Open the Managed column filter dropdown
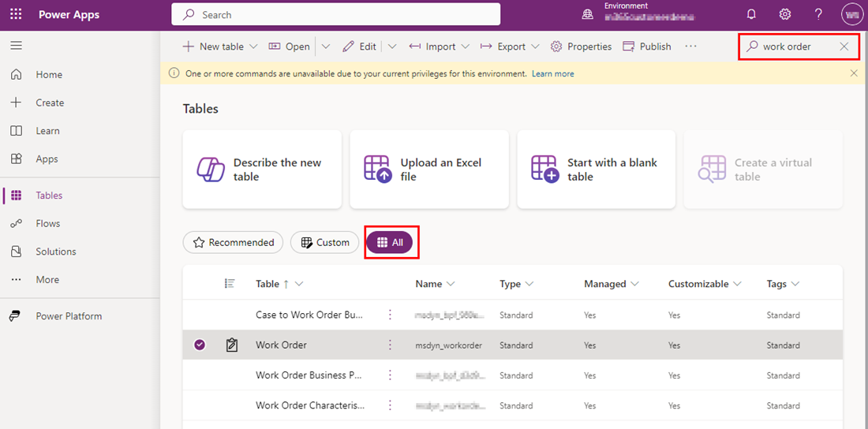 (x=634, y=284)
